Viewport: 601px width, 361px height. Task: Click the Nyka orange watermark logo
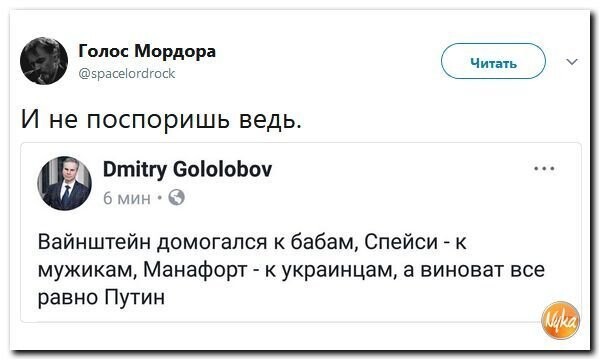click(561, 320)
